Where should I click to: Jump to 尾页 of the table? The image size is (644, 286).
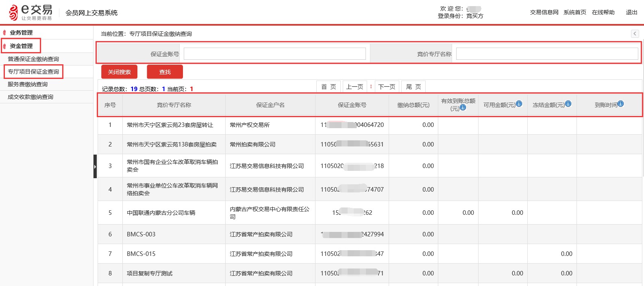click(413, 87)
